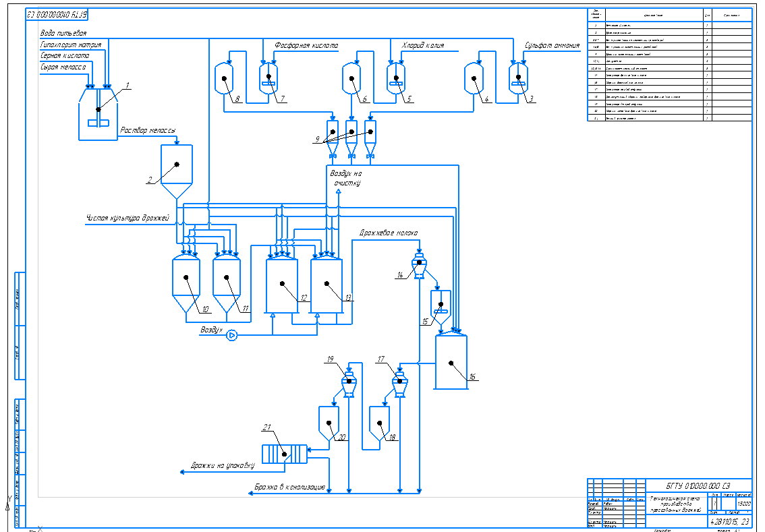
Task: Click upward arrowhead below 'Воздух на очистку'
Action: click(x=339, y=191)
